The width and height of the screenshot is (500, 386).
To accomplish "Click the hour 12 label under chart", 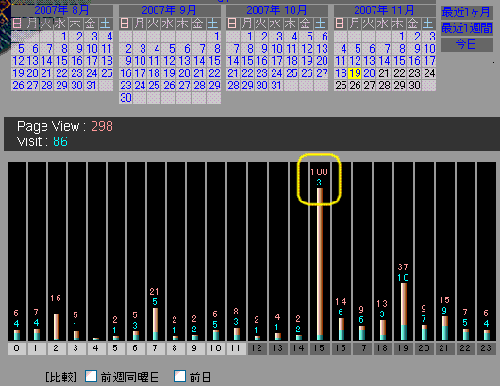I will pyautogui.click(x=257, y=349).
